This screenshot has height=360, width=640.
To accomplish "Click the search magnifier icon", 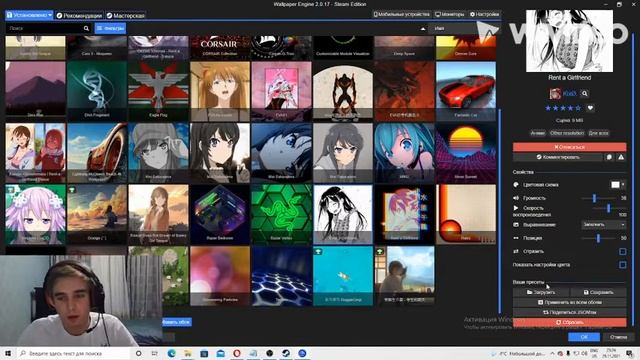I will 86,28.
